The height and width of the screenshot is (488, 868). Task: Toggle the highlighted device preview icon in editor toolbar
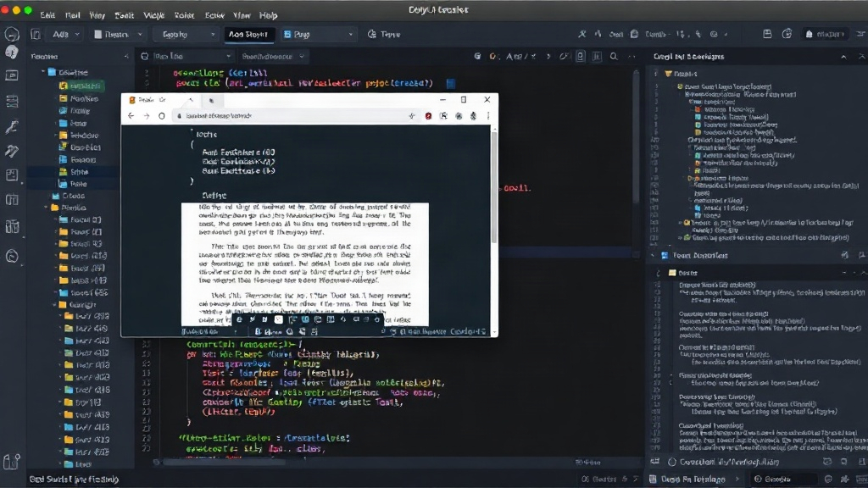click(580, 57)
